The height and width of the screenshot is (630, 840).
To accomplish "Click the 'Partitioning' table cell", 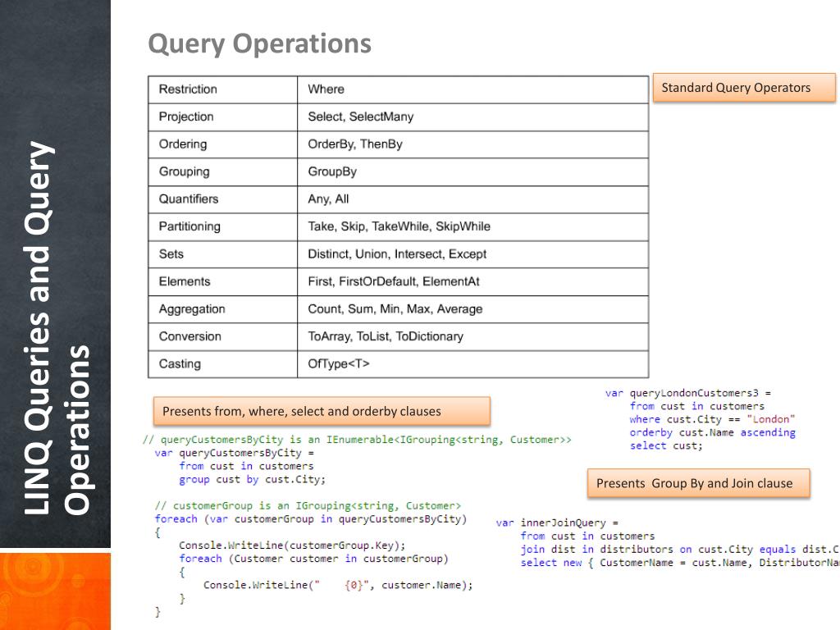I will click(x=223, y=227).
